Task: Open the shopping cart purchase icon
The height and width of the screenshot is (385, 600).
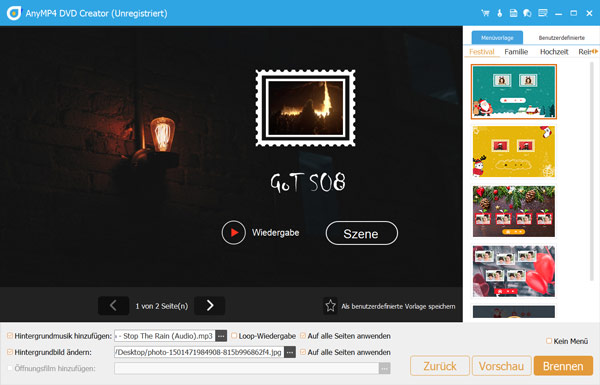Action: pyautogui.click(x=485, y=13)
